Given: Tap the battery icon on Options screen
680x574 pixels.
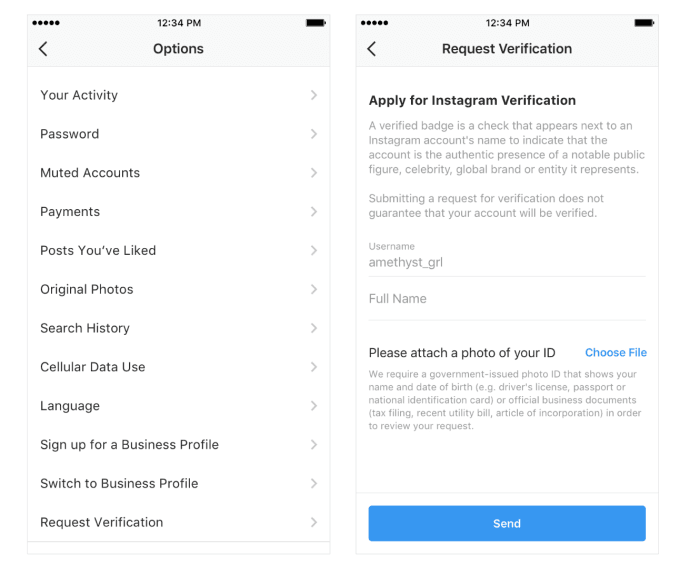Looking at the screenshot, I should coord(316,21).
